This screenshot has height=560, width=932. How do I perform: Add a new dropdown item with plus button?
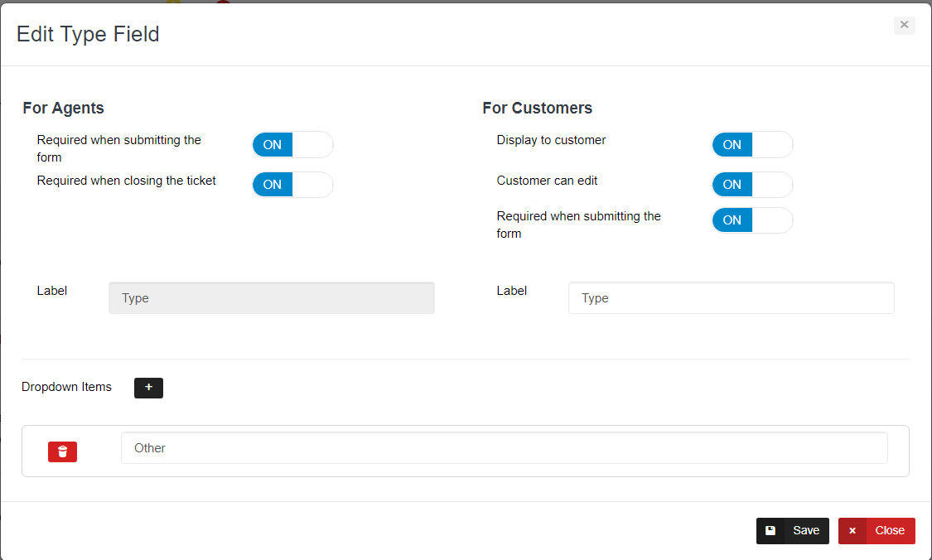coord(148,388)
